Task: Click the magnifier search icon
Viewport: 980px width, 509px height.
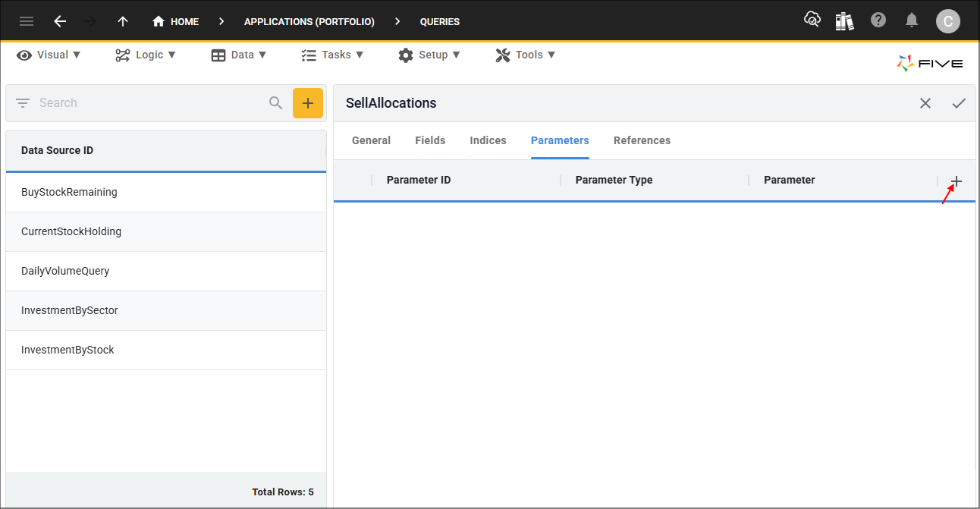Action: pos(276,102)
